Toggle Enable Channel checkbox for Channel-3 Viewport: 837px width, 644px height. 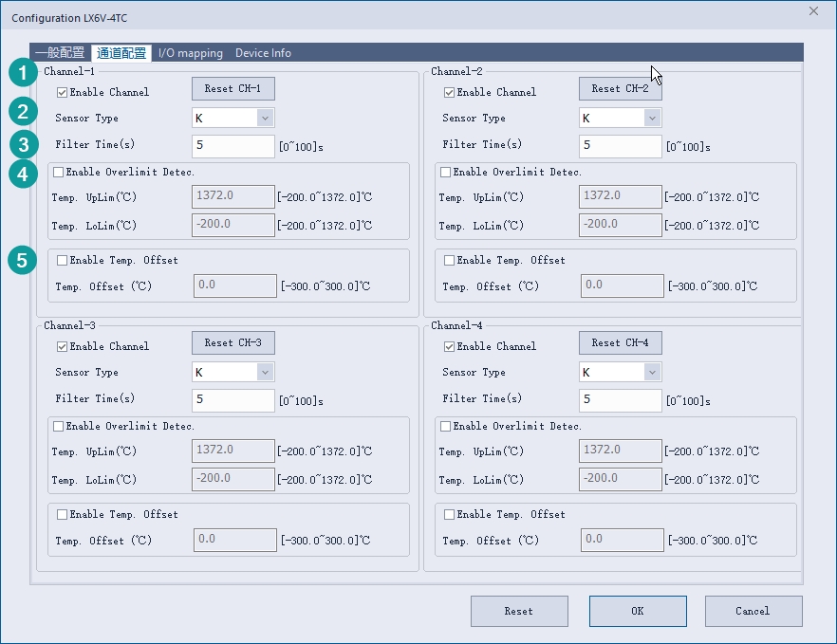[x=62, y=346]
